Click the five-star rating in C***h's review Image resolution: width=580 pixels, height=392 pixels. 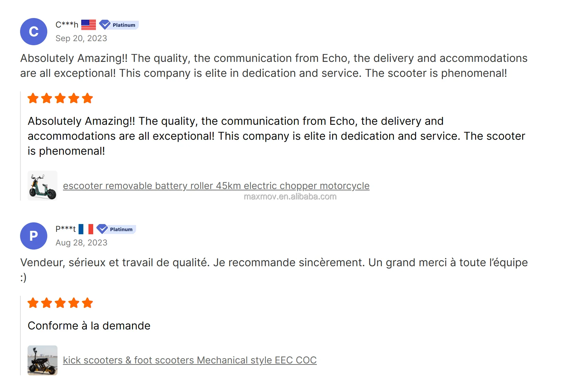coord(60,98)
